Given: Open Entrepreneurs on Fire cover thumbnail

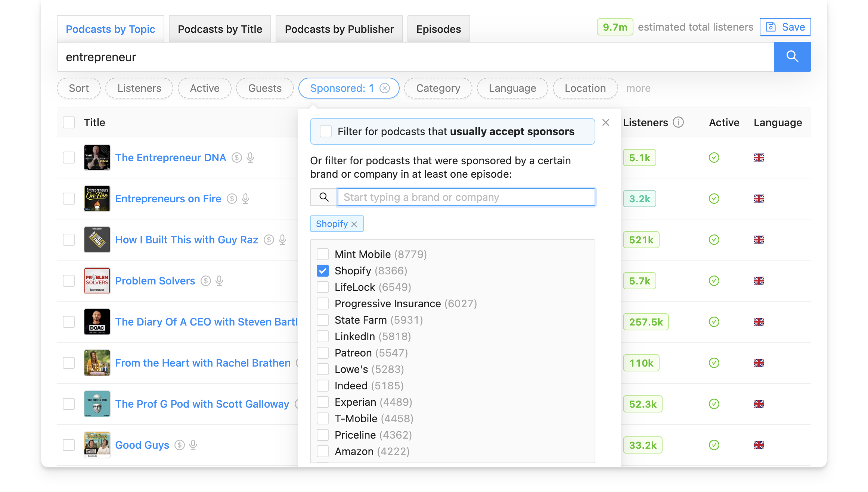Looking at the screenshot, I should [x=97, y=199].
